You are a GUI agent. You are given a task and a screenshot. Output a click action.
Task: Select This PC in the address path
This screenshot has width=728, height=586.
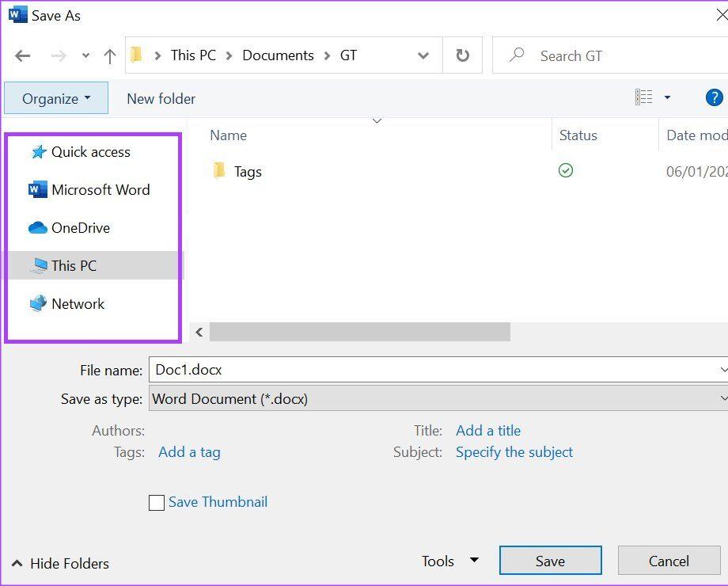click(193, 55)
